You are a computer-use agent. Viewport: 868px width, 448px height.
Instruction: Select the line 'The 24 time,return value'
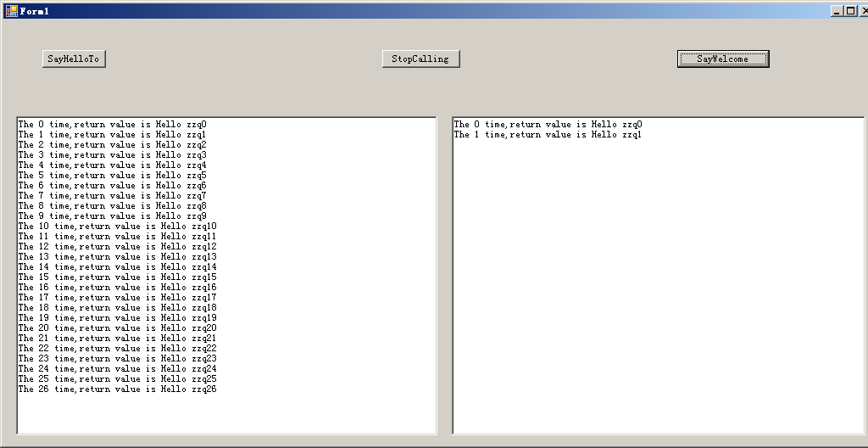[117, 369]
